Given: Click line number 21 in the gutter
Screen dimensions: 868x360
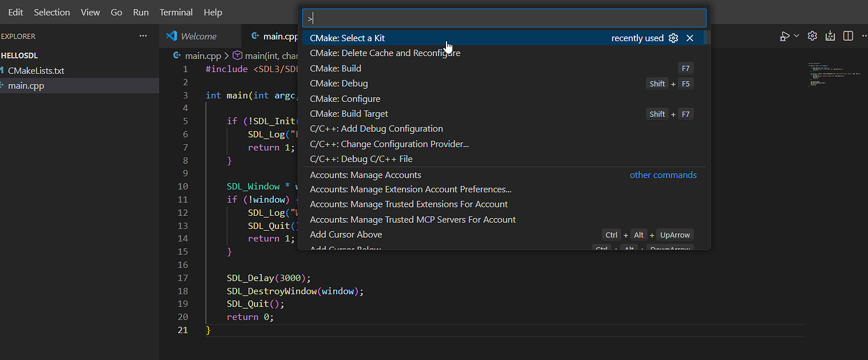Looking at the screenshot, I should click(182, 330).
